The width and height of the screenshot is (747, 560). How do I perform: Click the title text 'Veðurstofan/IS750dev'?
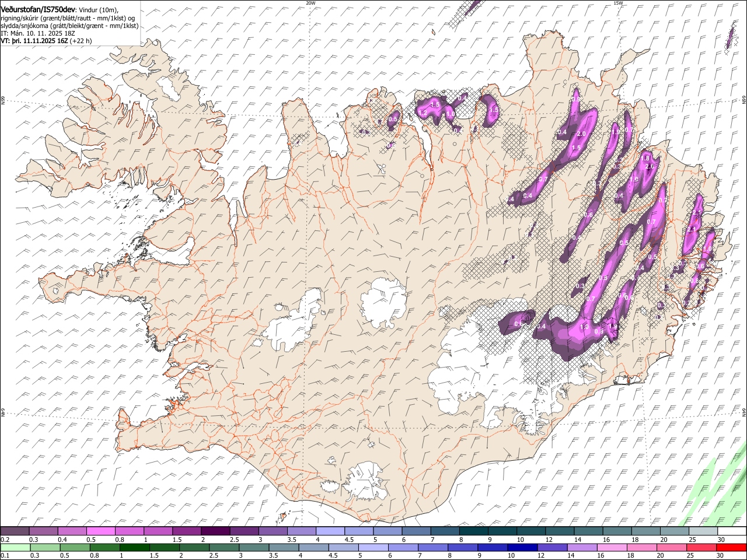click(x=38, y=9)
